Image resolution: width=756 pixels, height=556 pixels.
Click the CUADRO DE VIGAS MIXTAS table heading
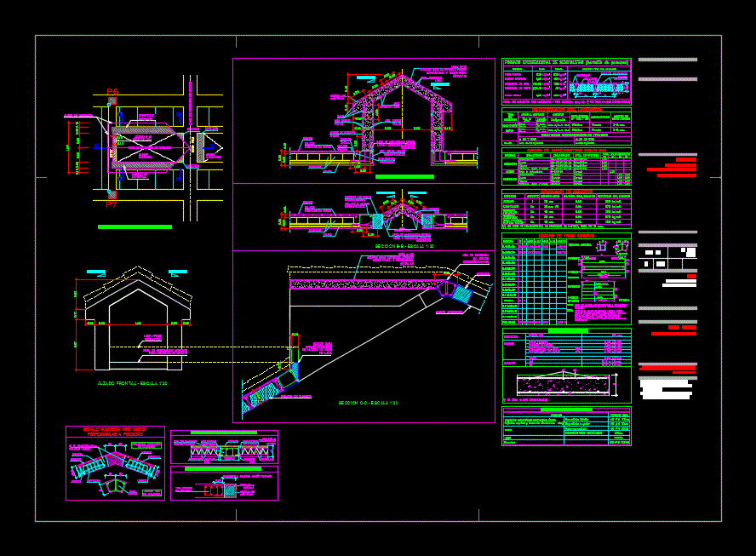point(566,235)
